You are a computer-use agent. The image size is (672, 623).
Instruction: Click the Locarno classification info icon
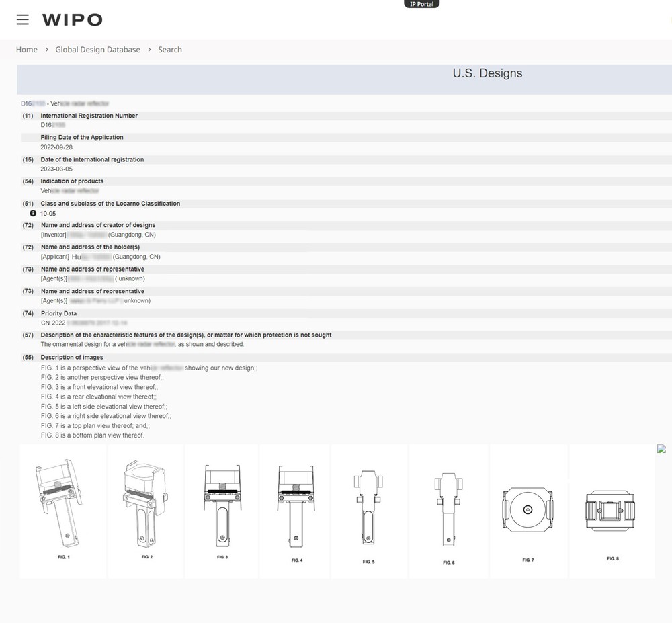pos(33,214)
